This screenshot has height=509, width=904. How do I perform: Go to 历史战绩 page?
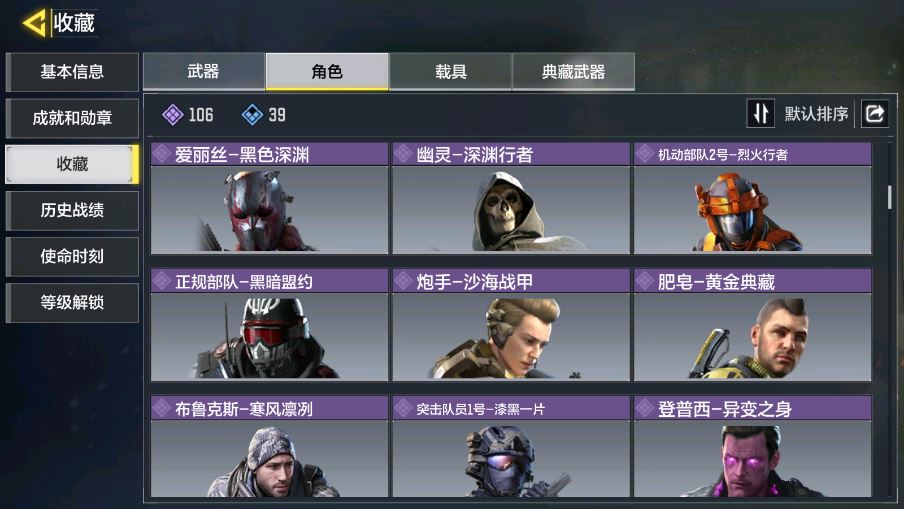(72, 210)
